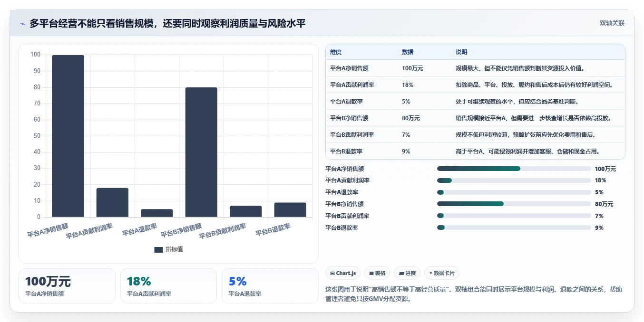Screen dimensions: 644x322
Task: Click the 平台A净销售额 progress bar
Action: pos(514,169)
